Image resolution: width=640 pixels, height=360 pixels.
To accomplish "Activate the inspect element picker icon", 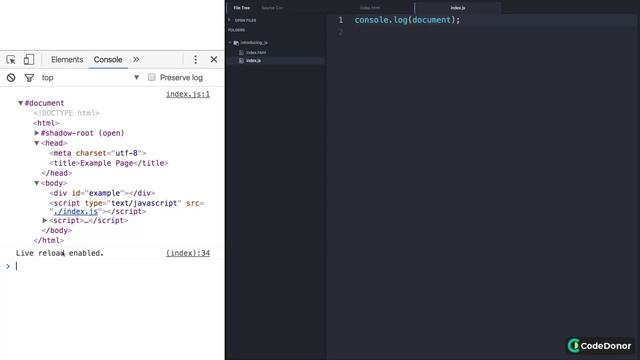I will click(11, 60).
